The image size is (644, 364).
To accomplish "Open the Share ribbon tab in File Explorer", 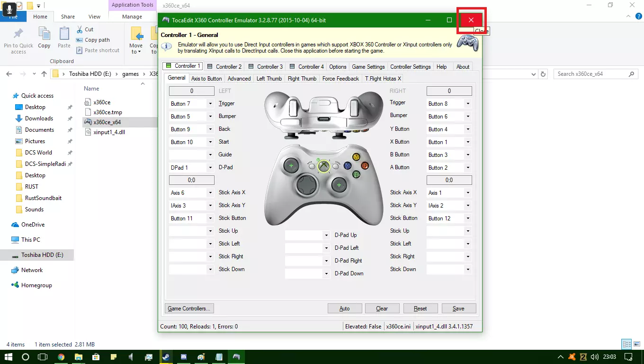I will (x=68, y=17).
